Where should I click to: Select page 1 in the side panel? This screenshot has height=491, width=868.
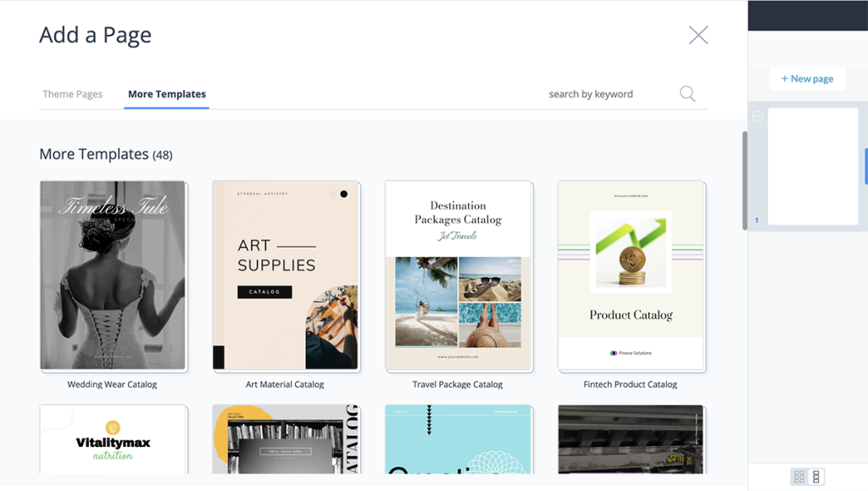[812, 165]
